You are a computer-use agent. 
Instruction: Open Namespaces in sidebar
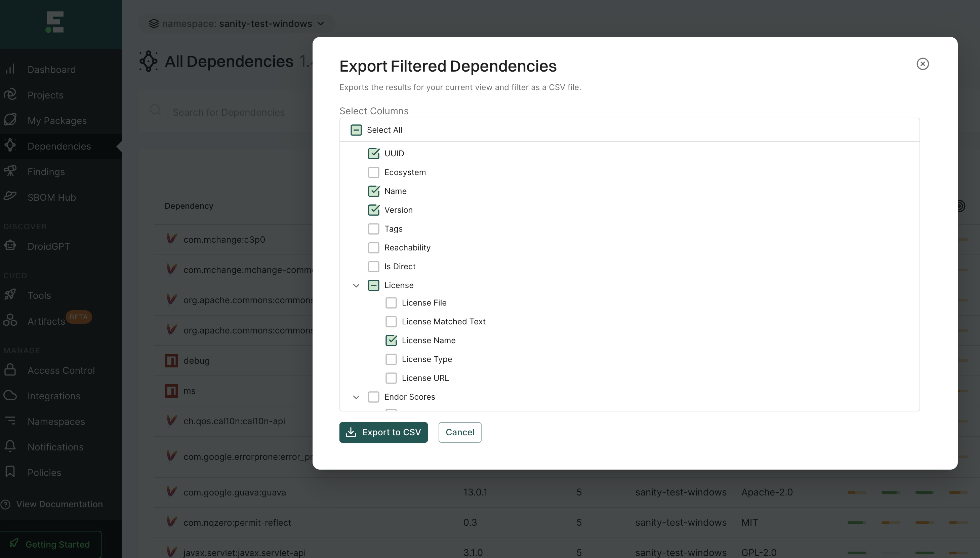[56, 421]
